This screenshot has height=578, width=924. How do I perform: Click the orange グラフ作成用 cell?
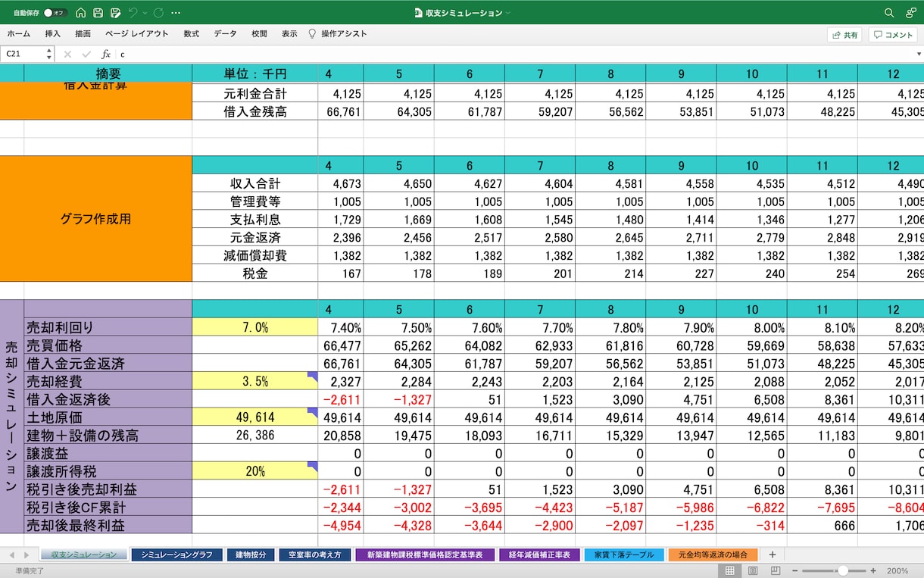(95, 219)
